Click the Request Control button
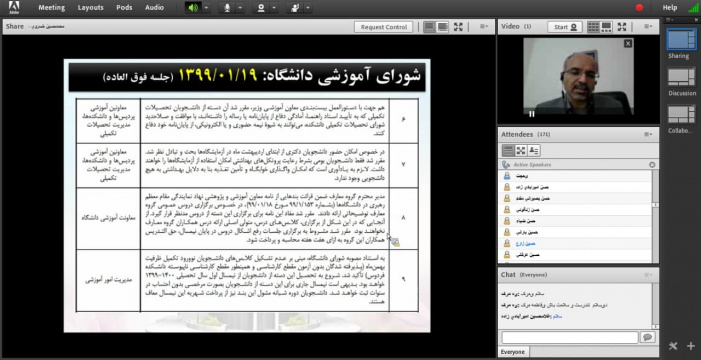 pyautogui.click(x=384, y=27)
